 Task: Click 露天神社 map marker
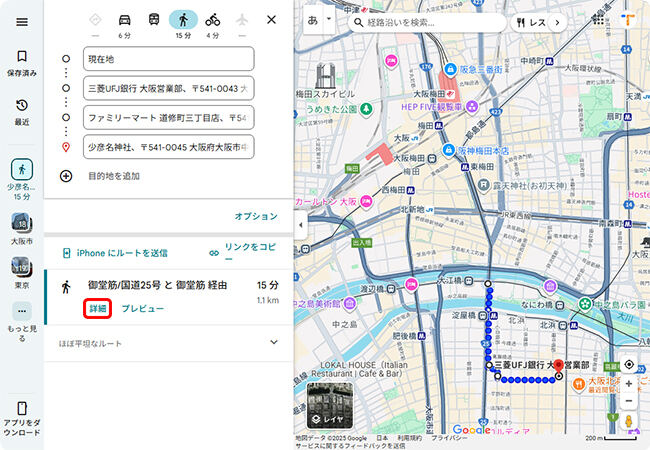[484, 185]
